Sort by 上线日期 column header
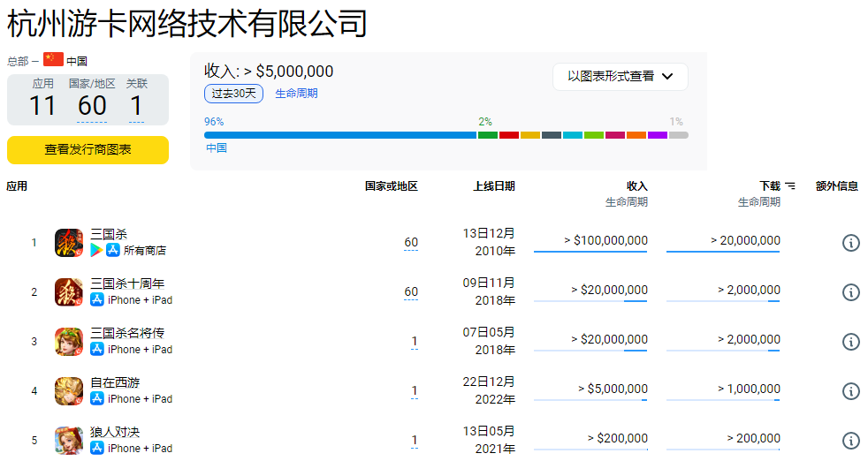 [x=494, y=186]
